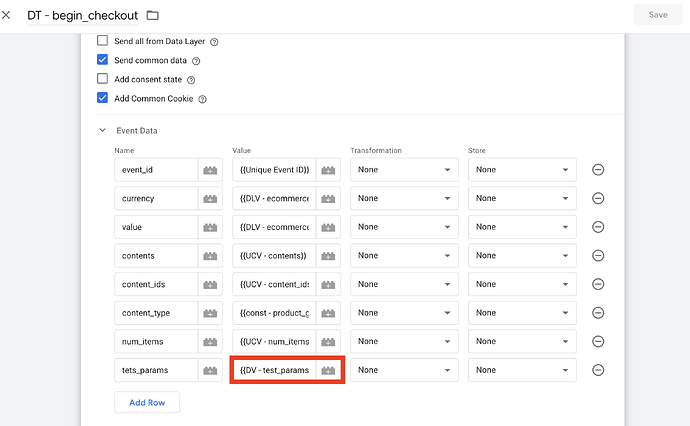The height and width of the screenshot is (426, 690).
Task: Collapse the Event Data section
Action: pyautogui.click(x=103, y=130)
